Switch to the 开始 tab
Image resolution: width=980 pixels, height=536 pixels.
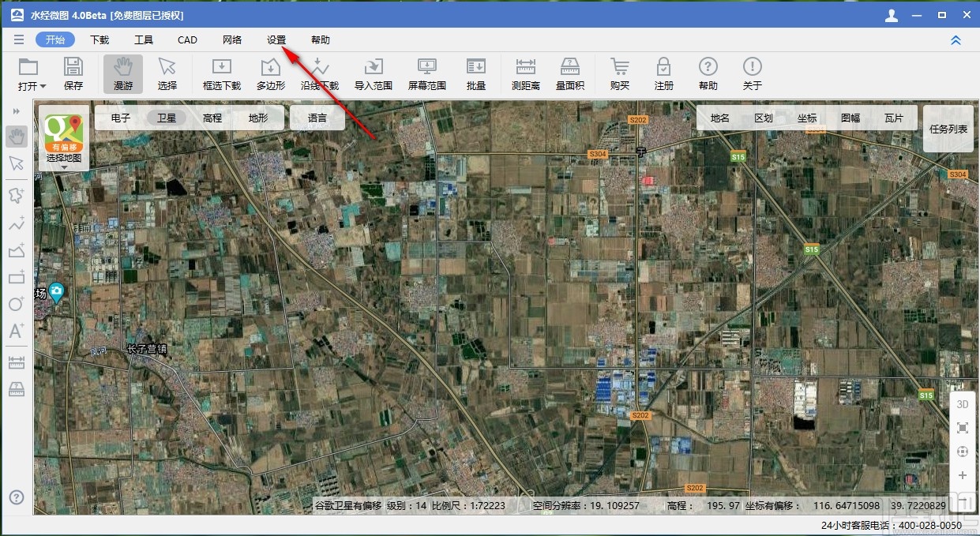(x=55, y=39)
